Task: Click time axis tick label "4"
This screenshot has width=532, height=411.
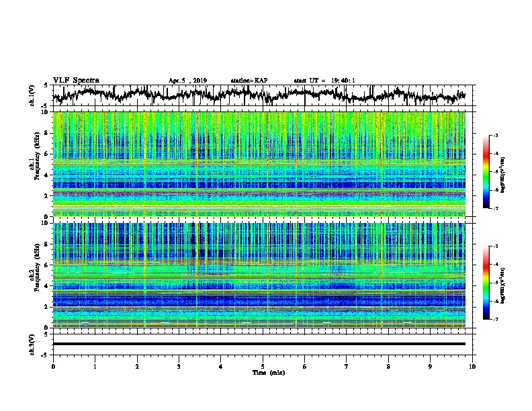Action: pyautogui.click(x=221, y=367)
